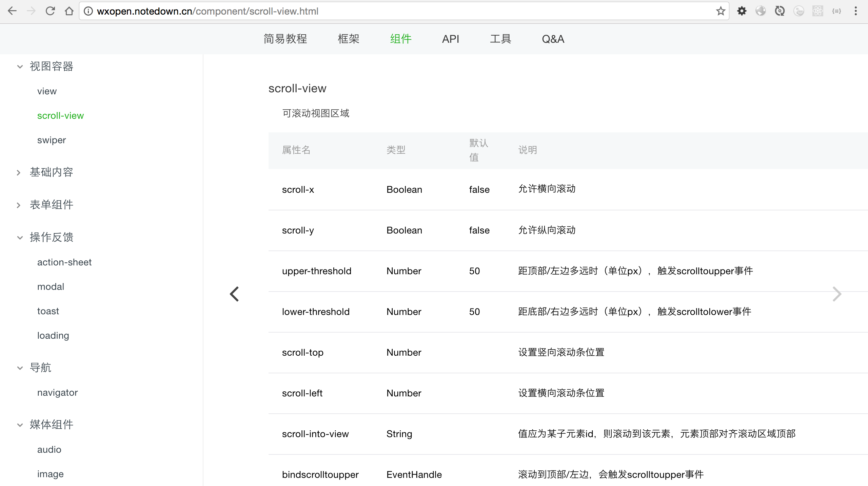Open the 简易教程 tab
Viewport: 868px width, 486px height.
tap(285, 39)
